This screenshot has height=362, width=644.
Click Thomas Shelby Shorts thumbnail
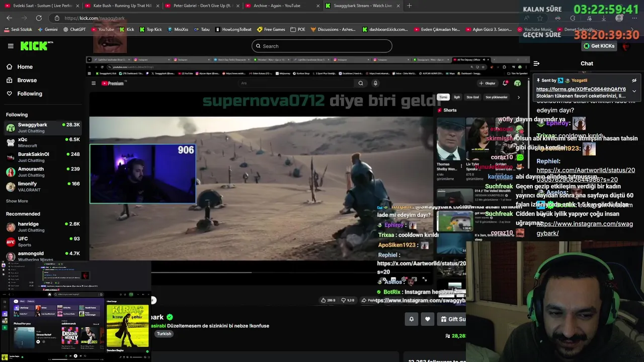[450, 138]
